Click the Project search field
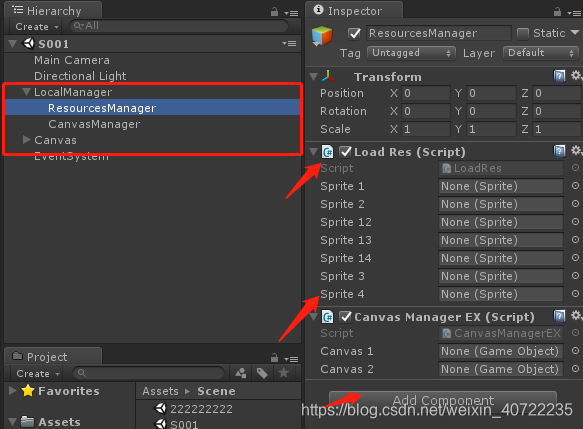The width and height of the screenshot is (583, 429). [148, 373]
